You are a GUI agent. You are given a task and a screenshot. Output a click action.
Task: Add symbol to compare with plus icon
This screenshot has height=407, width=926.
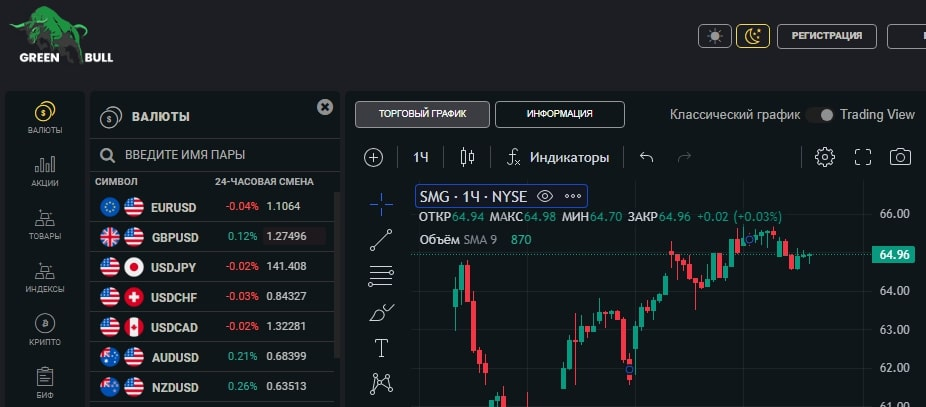point(374,157)
